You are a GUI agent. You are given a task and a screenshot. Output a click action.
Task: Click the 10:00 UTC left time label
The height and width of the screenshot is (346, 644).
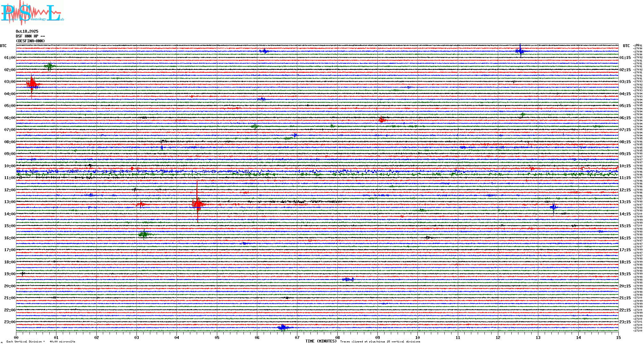tap(10, 166)
